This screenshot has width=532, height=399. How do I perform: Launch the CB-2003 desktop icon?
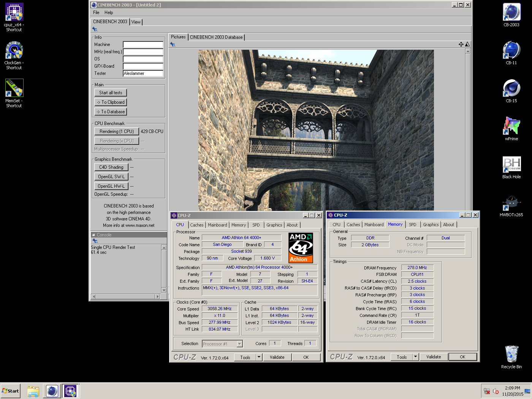click(x=511, y=15)
